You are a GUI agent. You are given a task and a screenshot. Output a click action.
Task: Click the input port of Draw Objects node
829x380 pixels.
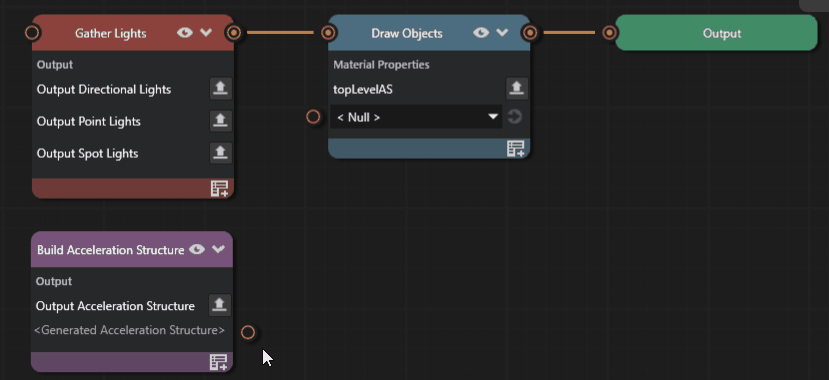click(x=328, y=33)
